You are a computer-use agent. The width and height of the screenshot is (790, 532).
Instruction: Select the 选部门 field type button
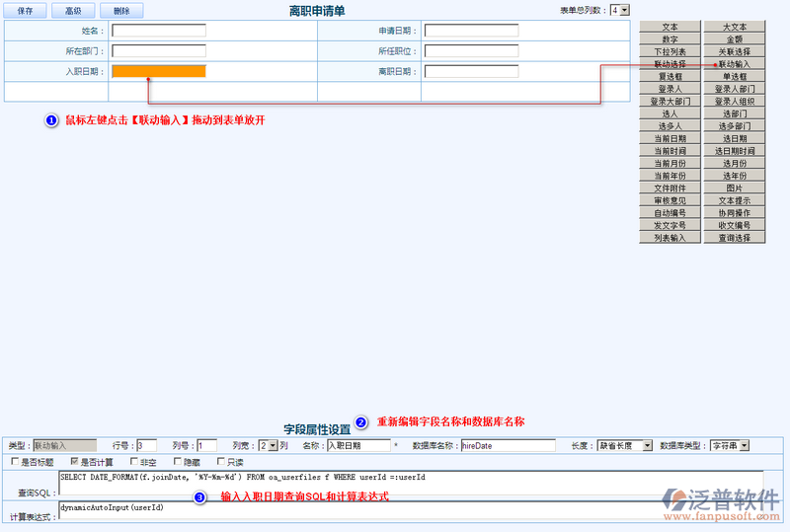(735, 114)
